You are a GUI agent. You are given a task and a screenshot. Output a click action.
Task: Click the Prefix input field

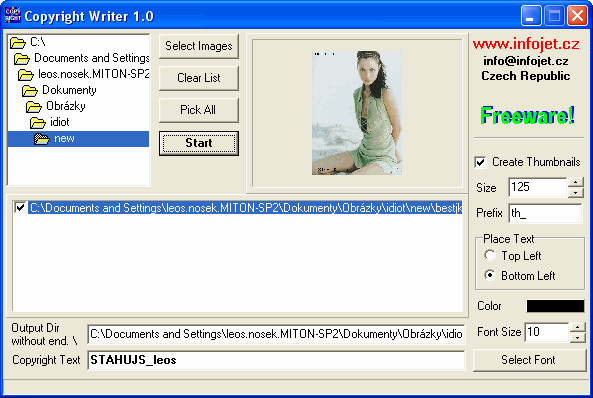(x=545, y=213)
